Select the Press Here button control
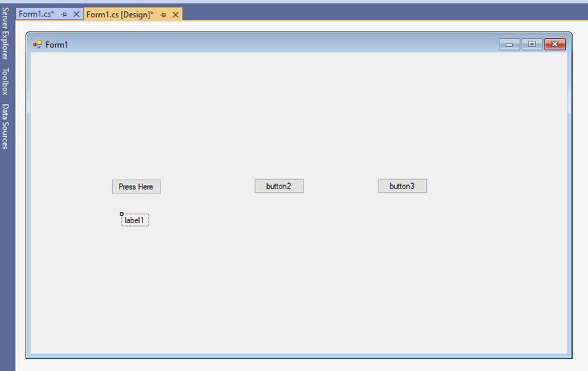Screen dimensions: 588x371 [x=136, y=187]
